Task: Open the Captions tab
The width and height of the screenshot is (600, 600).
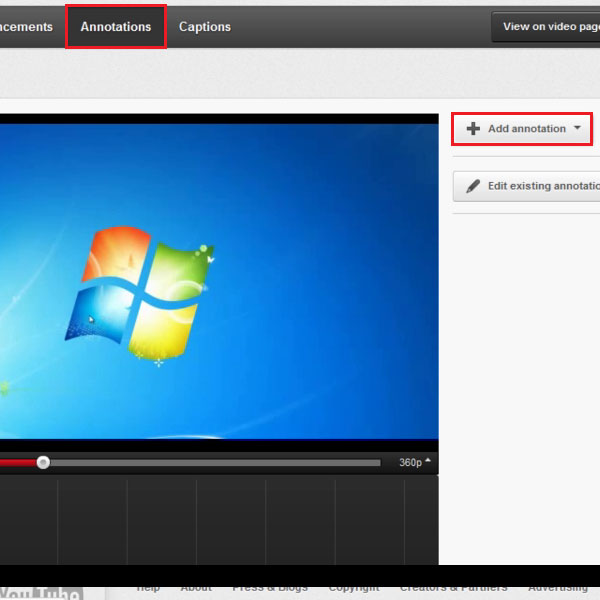Action: click(x=205, y=27)
